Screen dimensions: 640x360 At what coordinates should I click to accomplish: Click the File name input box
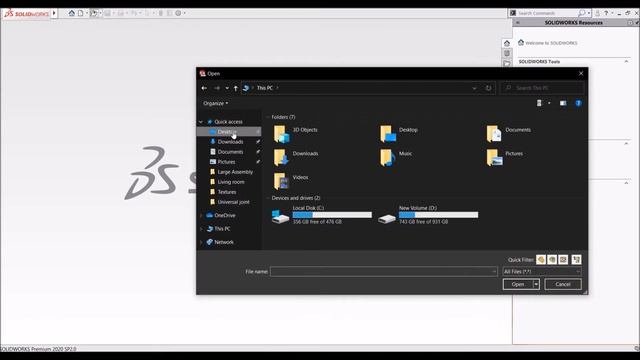click(x=383, y=271)
